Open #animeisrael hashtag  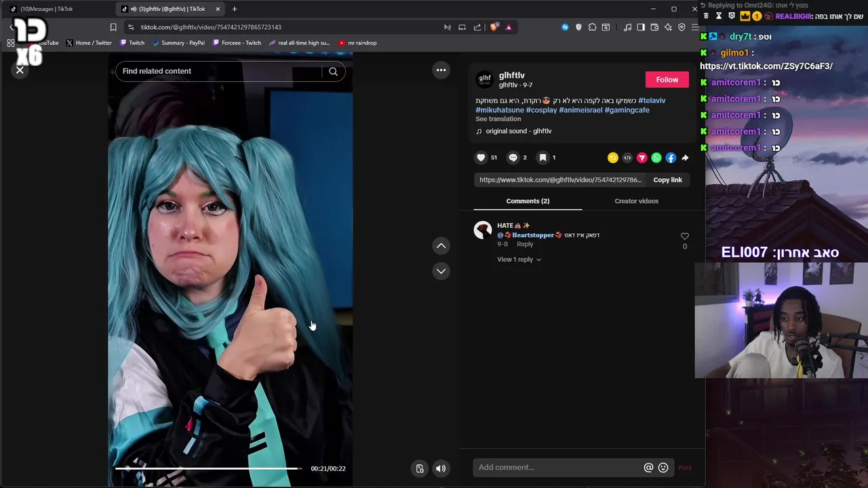pyautogui.click(x=580, y=110)
